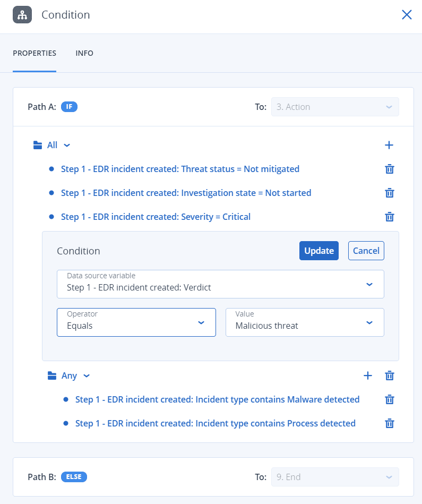Viewport: 422px width, 504px height.
Task: Select the Properties tab
Action: point(35,54)
